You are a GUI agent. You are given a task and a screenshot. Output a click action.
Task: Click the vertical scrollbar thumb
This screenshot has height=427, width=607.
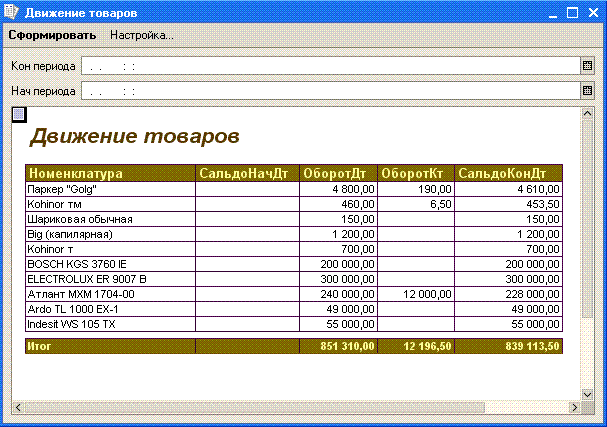[x=587, y=220]
